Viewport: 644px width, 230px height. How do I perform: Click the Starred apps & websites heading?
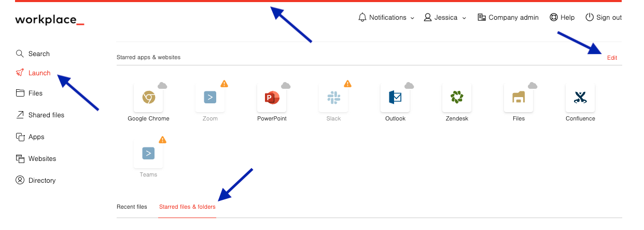(148, 57)
